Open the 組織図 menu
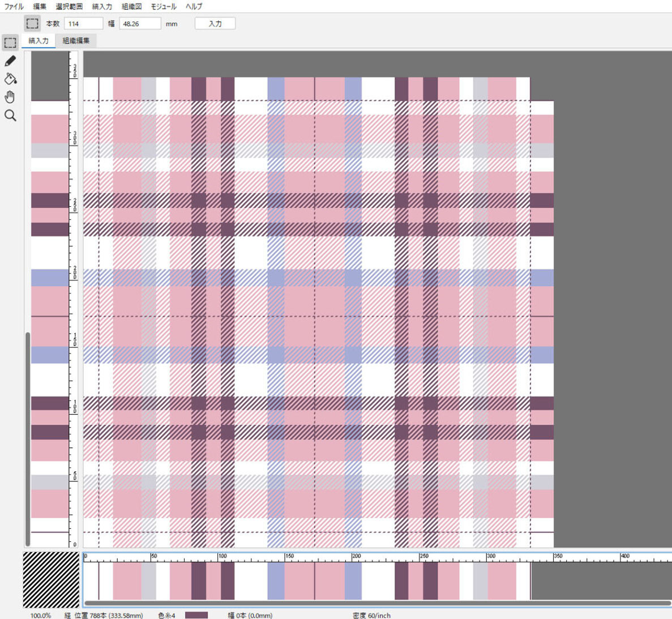Viewport: 672px width, 619px height. (132, 6)
